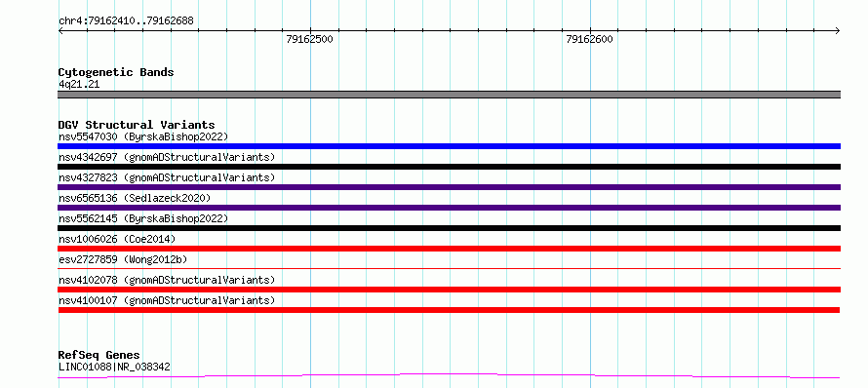Click the Cytogenetic Bands track title
This screenshot has width=868, height=388.
pos(116,72)
